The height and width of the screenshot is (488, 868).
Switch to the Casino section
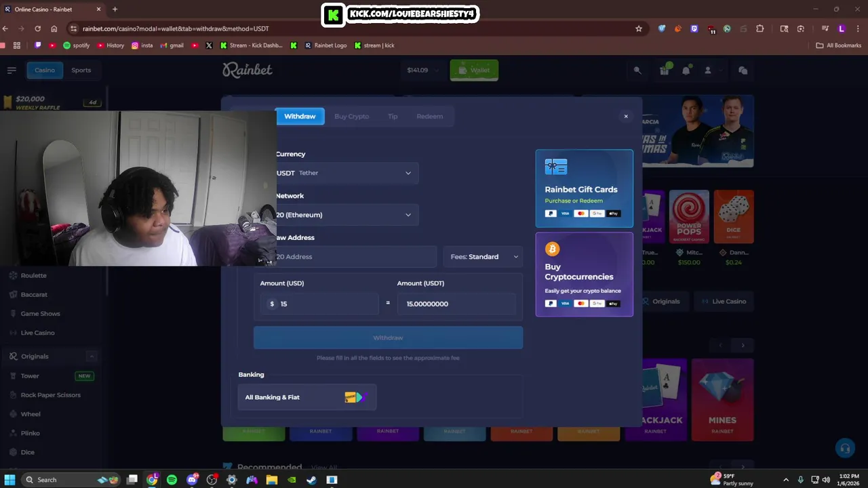[45, 70]
